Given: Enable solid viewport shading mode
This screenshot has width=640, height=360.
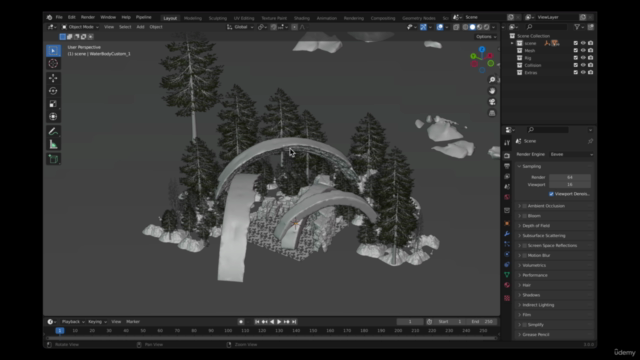Looking at the screenshot, I should (472, 27).
